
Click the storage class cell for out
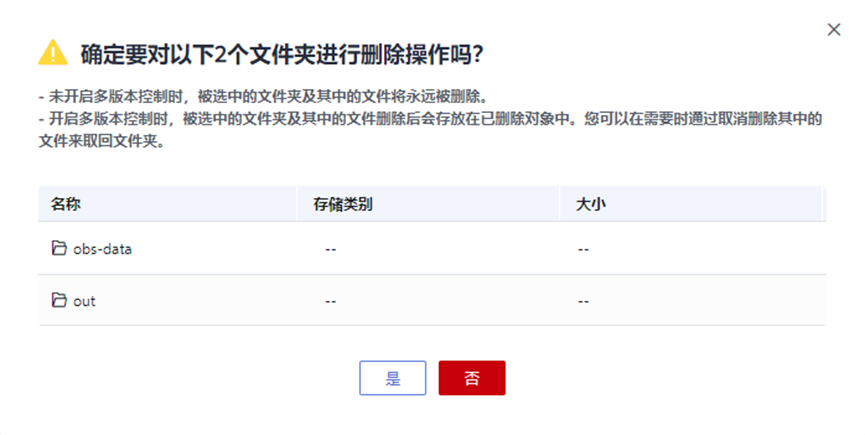click(x=330, y=301)
